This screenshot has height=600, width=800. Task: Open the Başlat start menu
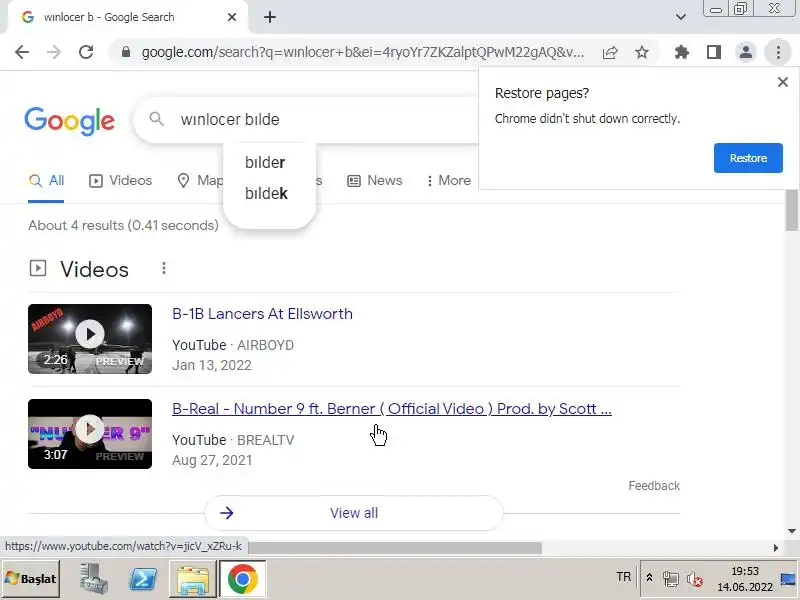[31, 579]
